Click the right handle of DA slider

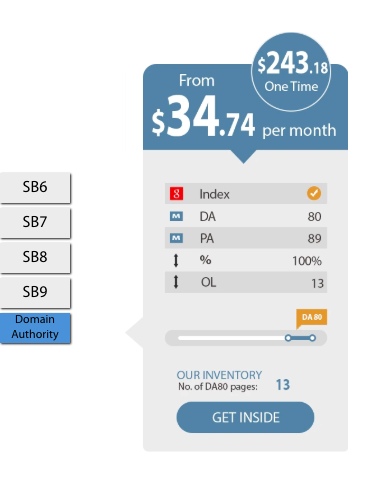(x=312, y=338)
